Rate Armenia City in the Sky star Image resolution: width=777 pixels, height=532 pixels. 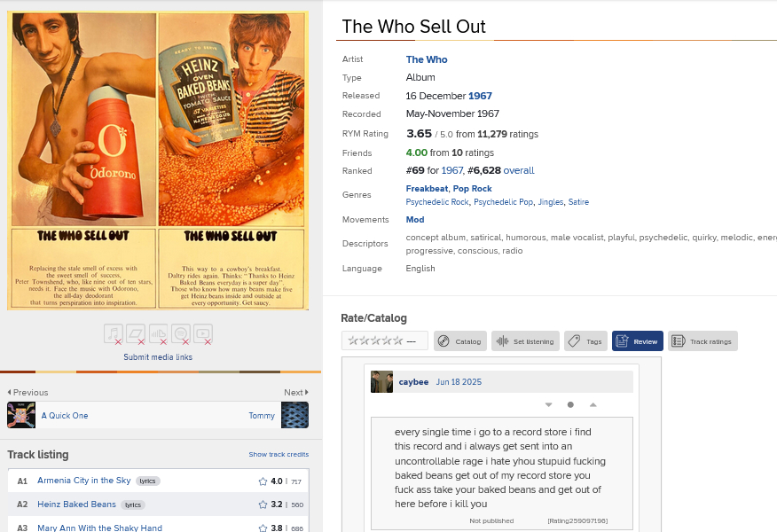(x=263, y=481)
